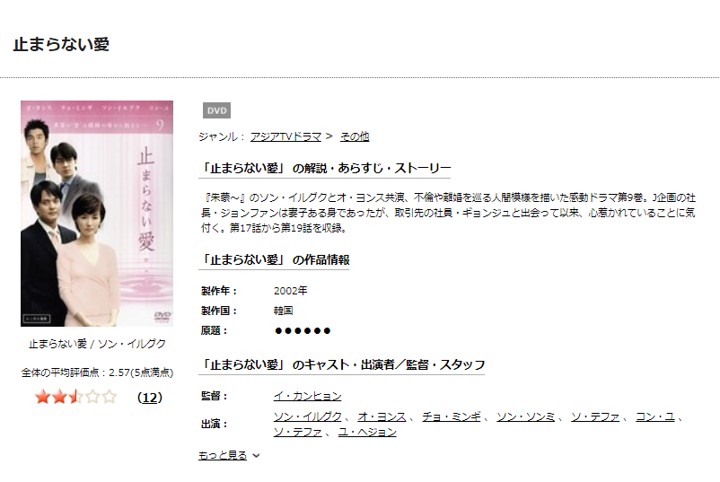Screen dimensions: 720x482
Task: Click the 止まらない愛 DVD cover image
Action: click(x=97, y=213)
